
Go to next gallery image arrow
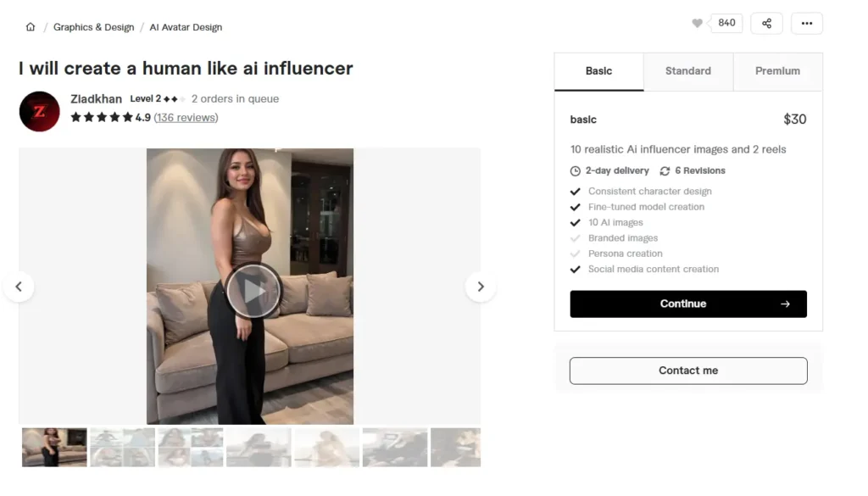point(481,287)
